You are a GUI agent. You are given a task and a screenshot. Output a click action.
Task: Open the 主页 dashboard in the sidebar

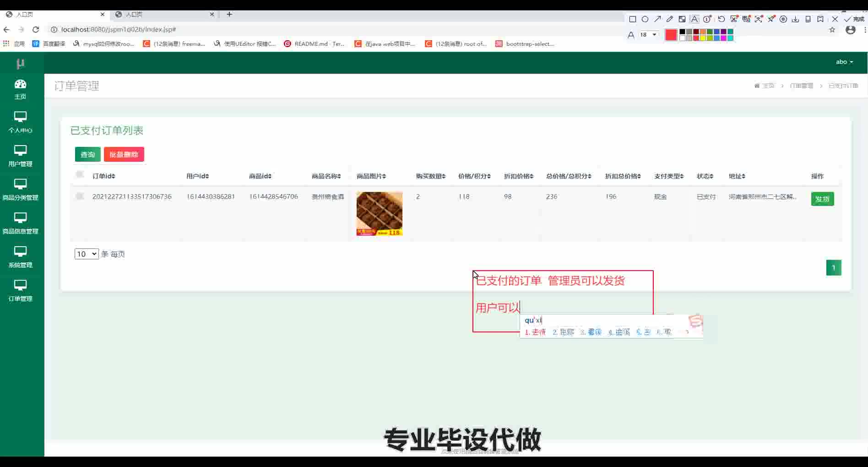click(x=20, y=89)
